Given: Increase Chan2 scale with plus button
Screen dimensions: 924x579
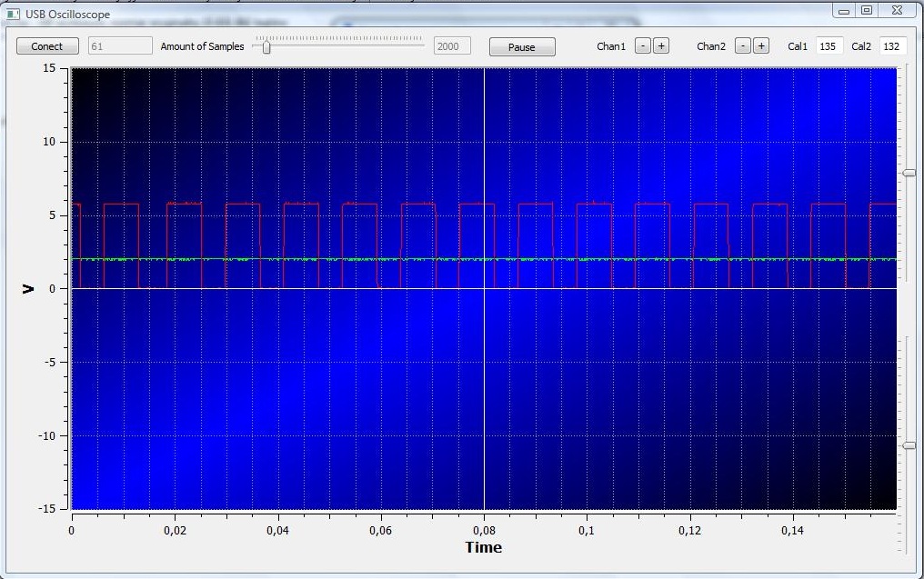Looking at the screenshot, I should pos(761,46).
